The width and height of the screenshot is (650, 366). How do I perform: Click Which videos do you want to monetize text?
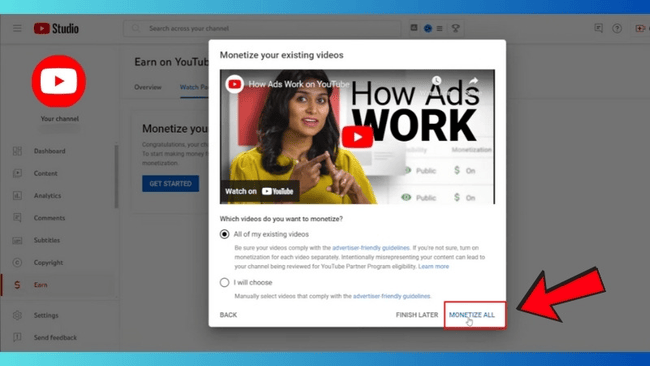pyautogui.click(x=281, y=218)
